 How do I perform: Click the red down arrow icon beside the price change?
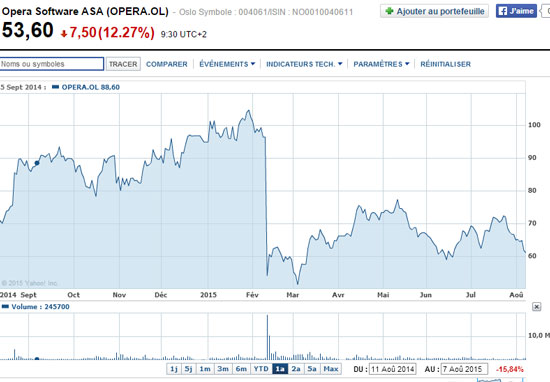64,34
